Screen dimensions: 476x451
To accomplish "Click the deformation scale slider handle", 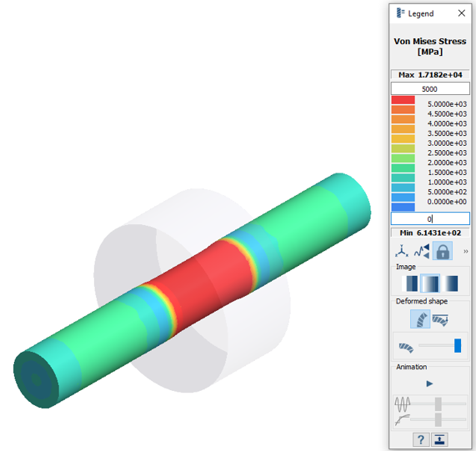I will [458, 346].
